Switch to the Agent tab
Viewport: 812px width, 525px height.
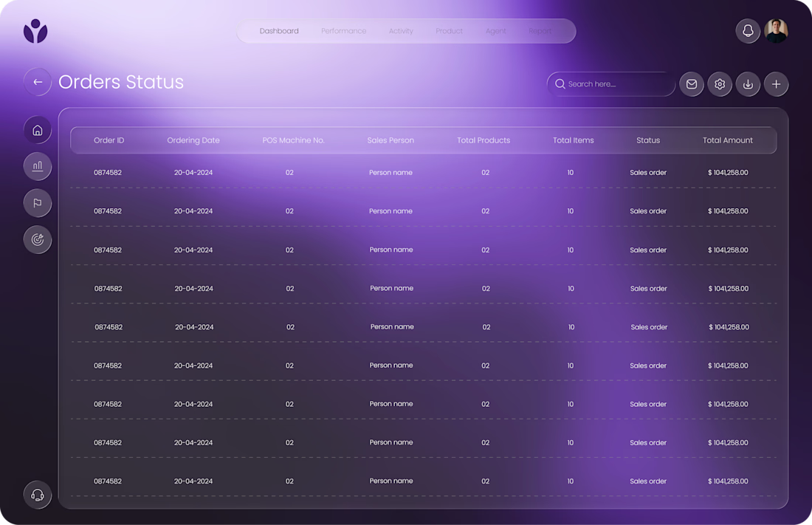coord(495,31)
